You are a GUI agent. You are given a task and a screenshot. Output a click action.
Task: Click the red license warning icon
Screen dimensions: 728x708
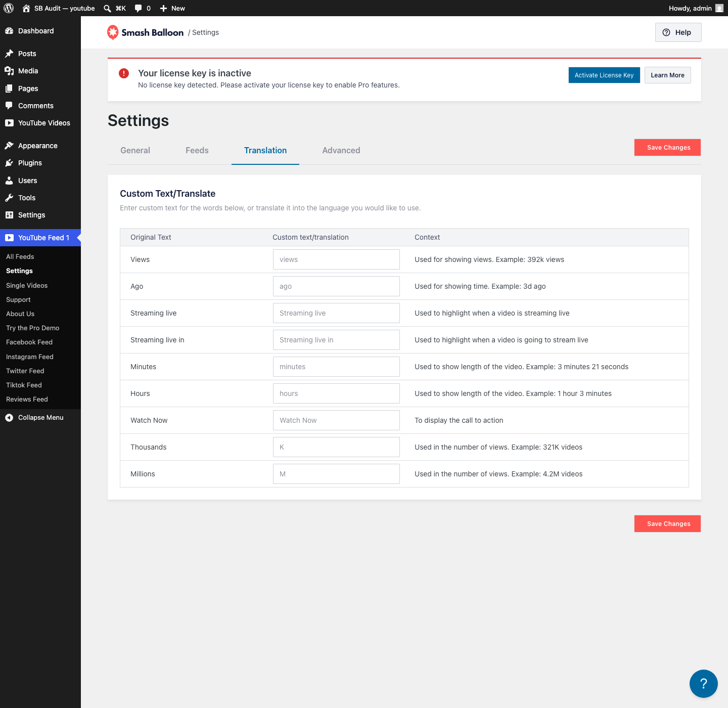point(124,73)
